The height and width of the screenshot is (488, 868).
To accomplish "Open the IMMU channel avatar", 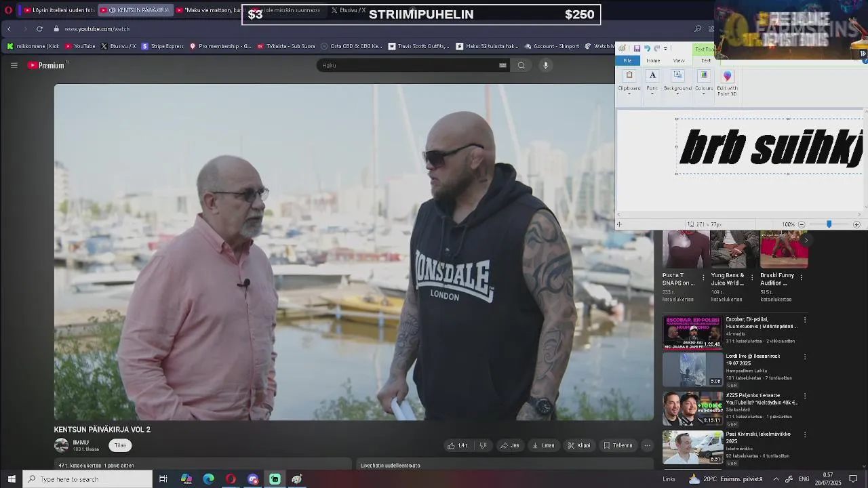I will pyautogui.click(x=61, y=445).
